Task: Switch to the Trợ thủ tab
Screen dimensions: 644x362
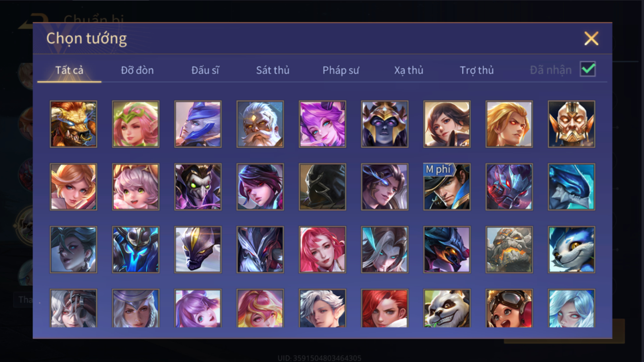Action: coord(477,70)
